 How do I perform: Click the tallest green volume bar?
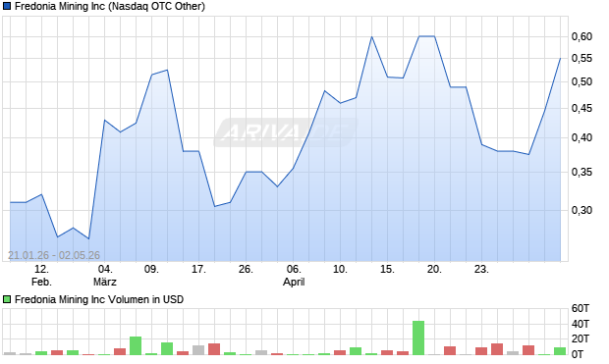(x=418, y=338)
